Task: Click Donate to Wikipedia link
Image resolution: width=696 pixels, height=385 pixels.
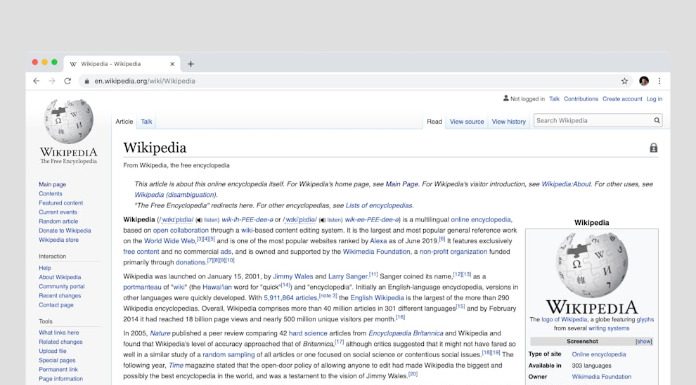Action: click(x=65, y=230)
